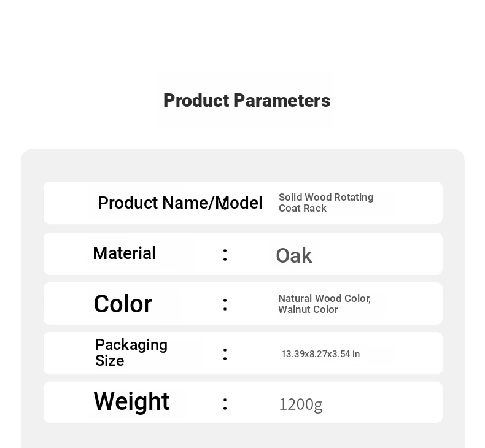The width and height of the screenshot is (485, 448).
Task: Click the 1200g weight value
Action: click(301, 404)
